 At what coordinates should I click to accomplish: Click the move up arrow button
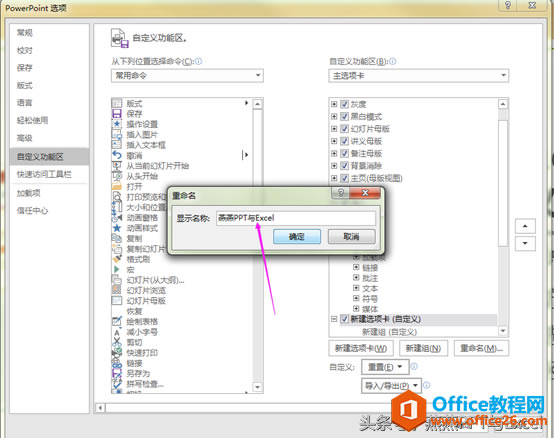click(x=525, y=226)
